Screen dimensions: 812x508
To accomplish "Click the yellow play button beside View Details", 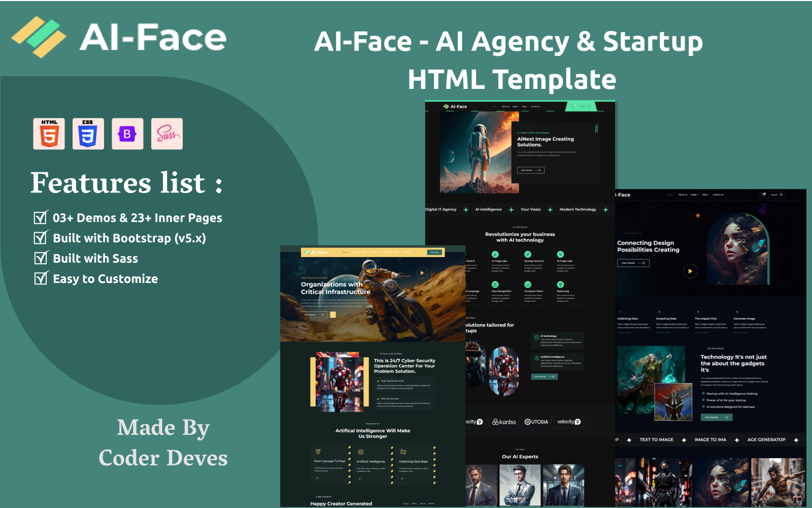I will point(333,315).
